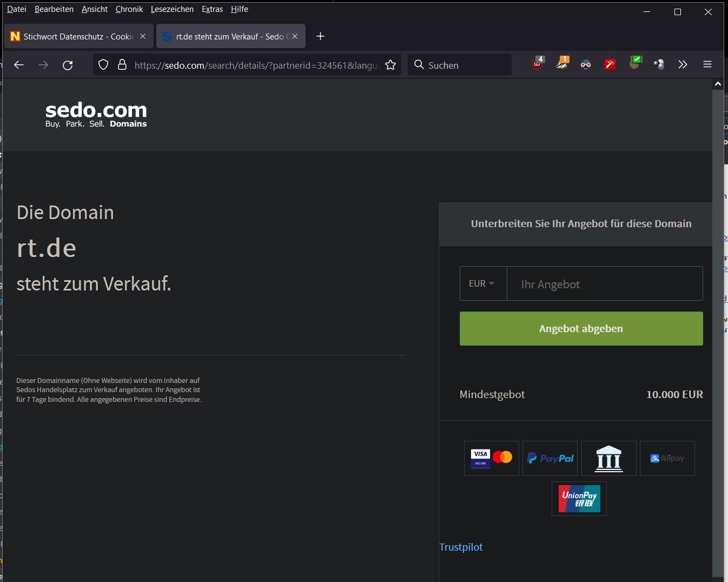
Task: Switch to rt.de steht zum Verkauf tab
Action: [x=231, y=36]
